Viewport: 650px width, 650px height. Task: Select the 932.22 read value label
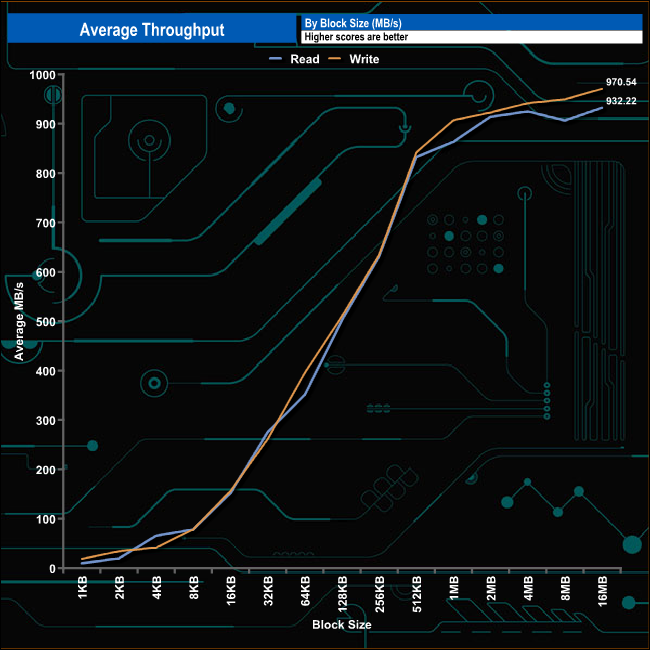621,101
